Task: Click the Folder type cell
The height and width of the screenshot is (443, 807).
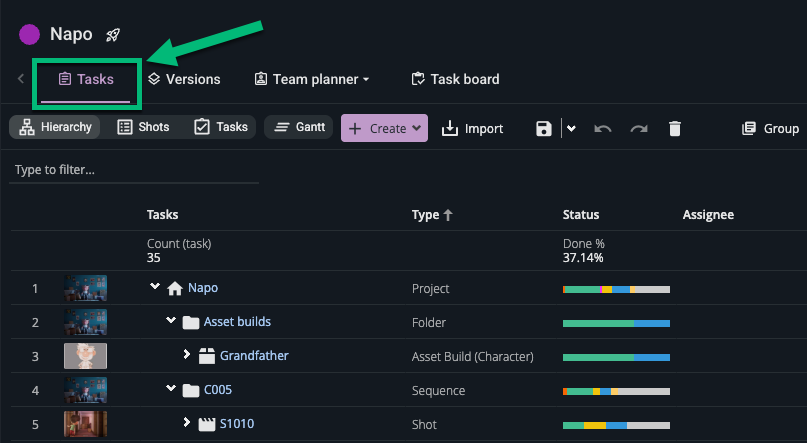Action: click(x=429, y=323)
